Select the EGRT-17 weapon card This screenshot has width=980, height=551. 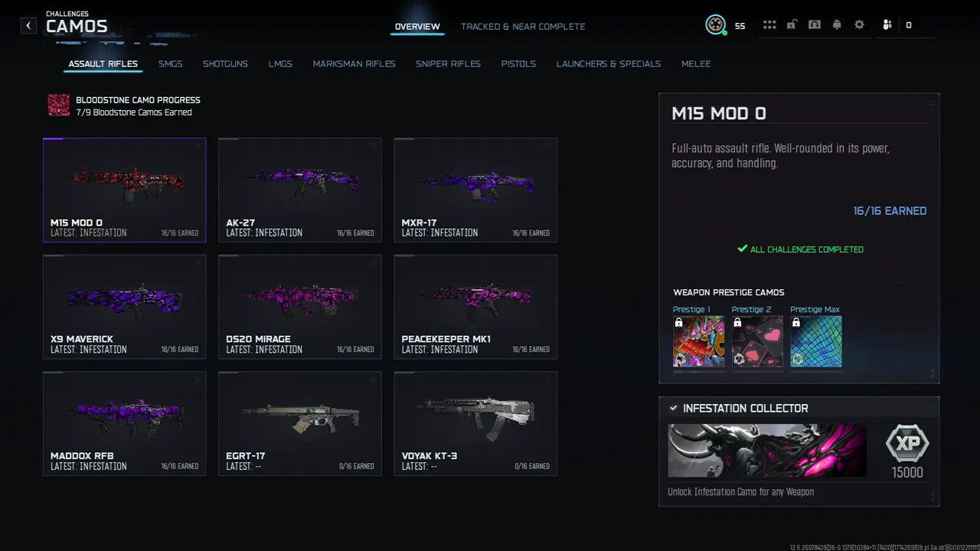[x=300, y=424]
